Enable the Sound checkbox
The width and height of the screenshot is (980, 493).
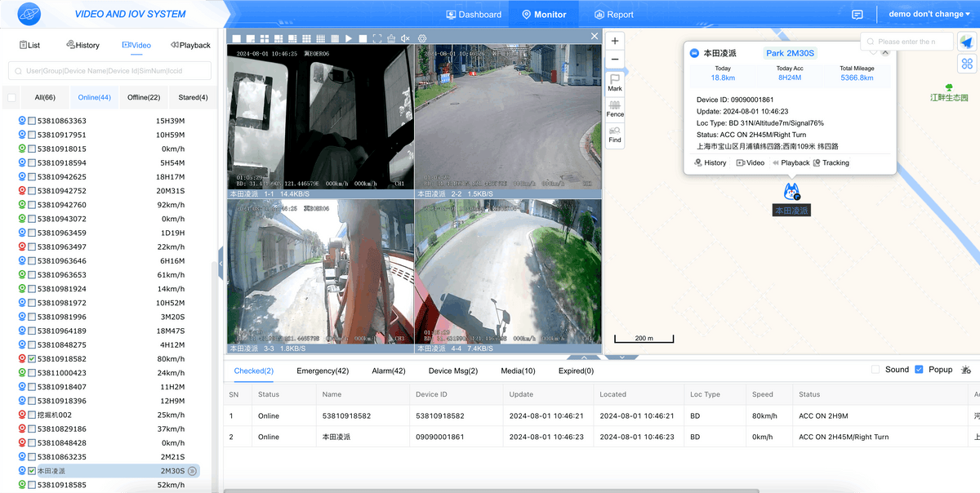[x=875, y=370]
